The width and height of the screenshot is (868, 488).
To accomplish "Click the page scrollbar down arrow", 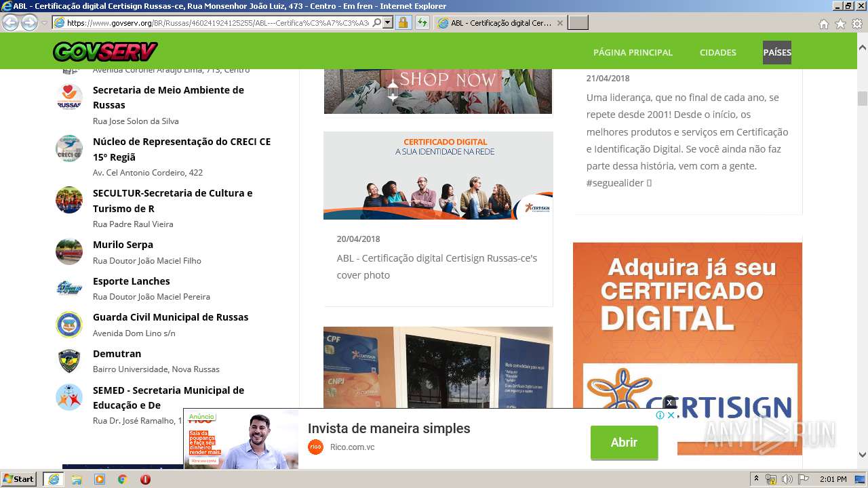I will click(862, 455).
